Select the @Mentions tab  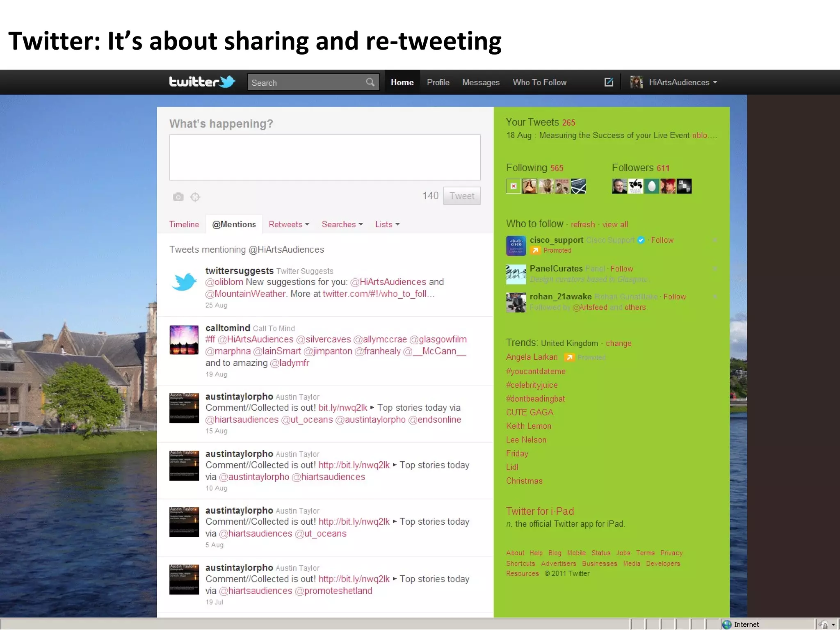tap(234, 224)
